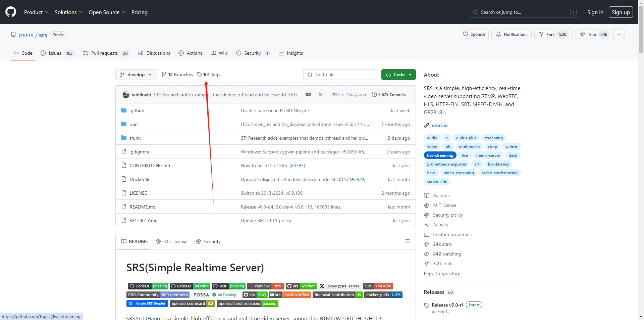
Task: Open Readme link in About sidebar
Action: [x=437, y=195]
